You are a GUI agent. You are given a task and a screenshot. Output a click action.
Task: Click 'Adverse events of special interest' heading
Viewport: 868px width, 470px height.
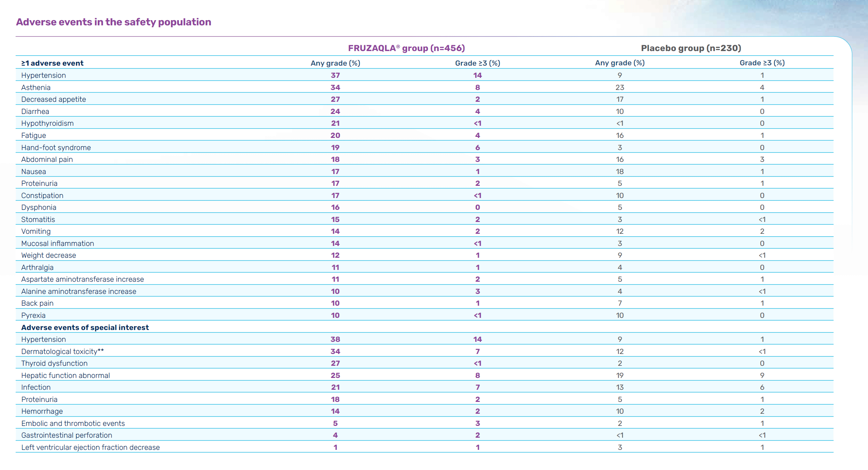[x=85, y=328]
